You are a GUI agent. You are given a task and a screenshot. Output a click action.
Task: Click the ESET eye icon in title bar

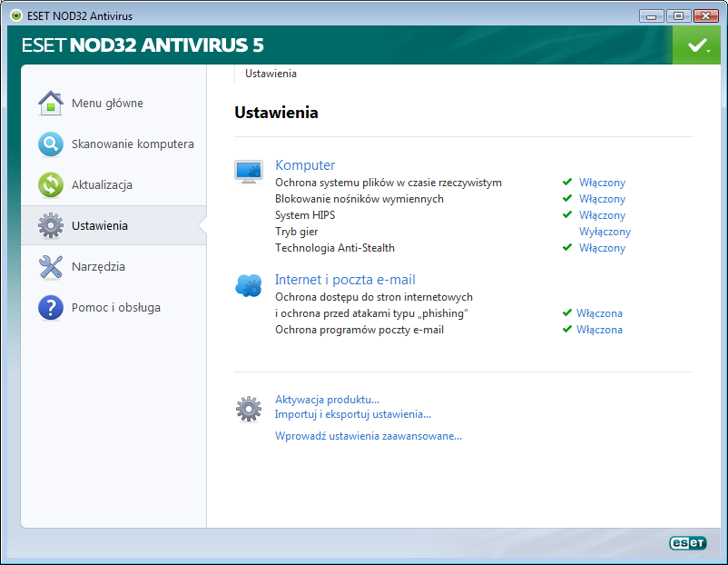(16, 15)
